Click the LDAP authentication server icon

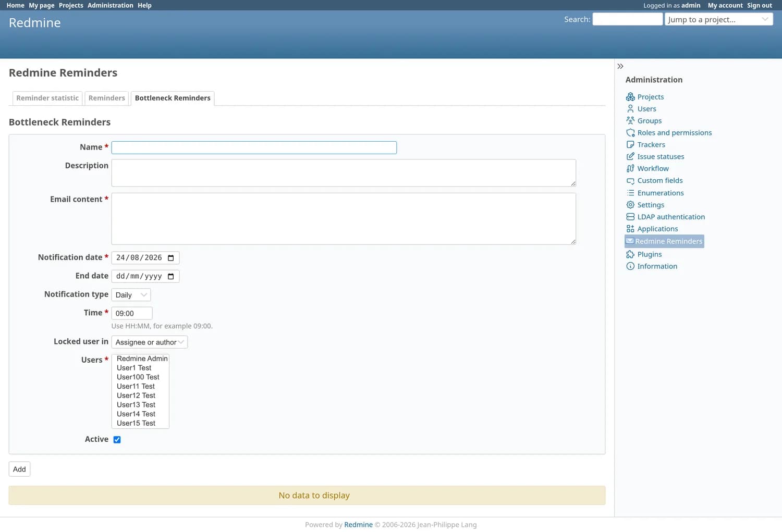click(630, 217)
